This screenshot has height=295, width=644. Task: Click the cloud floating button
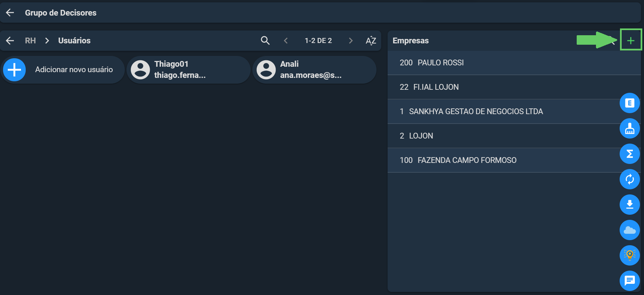[x=630, y=230]
